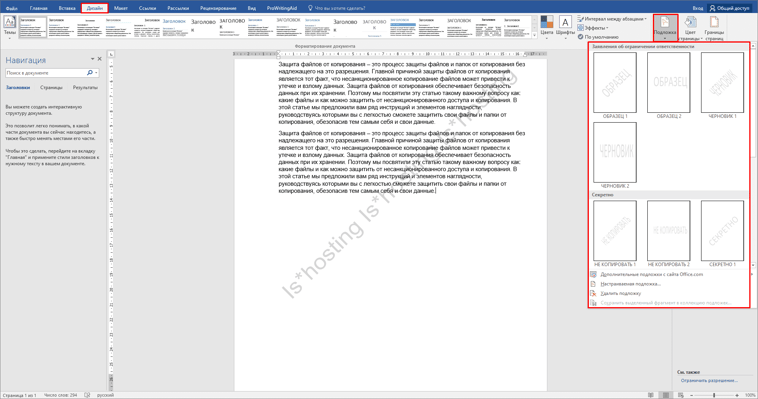Expand Интервал между абзацами paragraph spacing
The width and height of the screenshot is (758, 399).
tap(612, 19)
